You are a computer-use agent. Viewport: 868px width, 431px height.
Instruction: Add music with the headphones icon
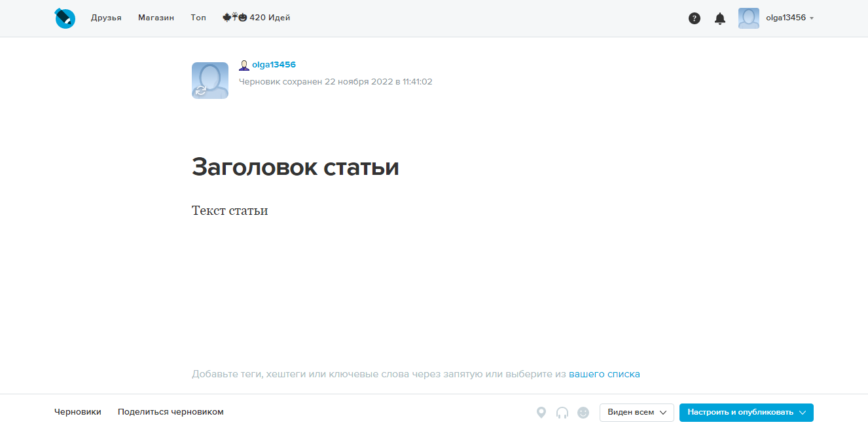click(562, 413)
